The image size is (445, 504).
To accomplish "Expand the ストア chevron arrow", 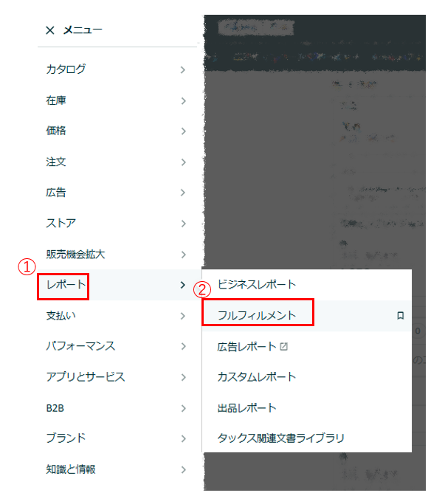I will click(183, 224).
